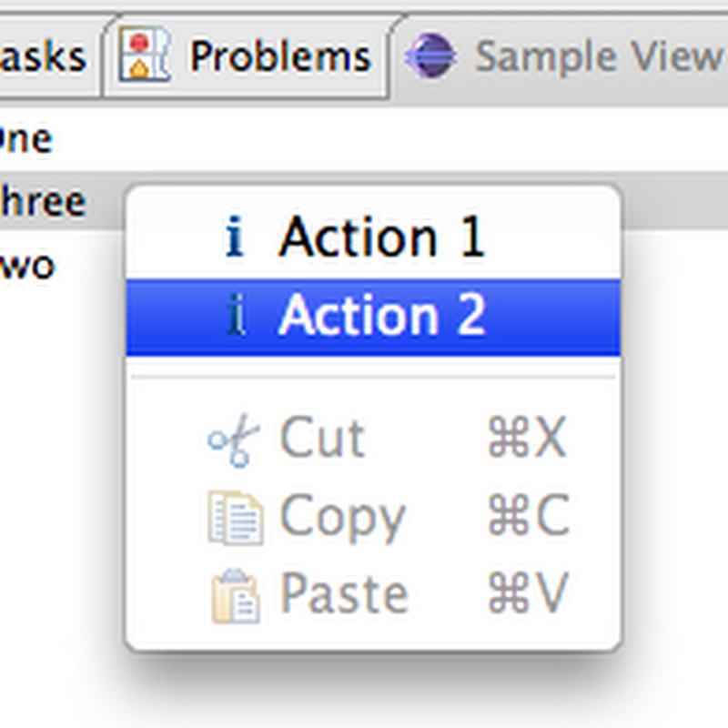This screenshot has height=728, width=728.
Task: Choose Paste from the context menu
Action: [341, 591]
